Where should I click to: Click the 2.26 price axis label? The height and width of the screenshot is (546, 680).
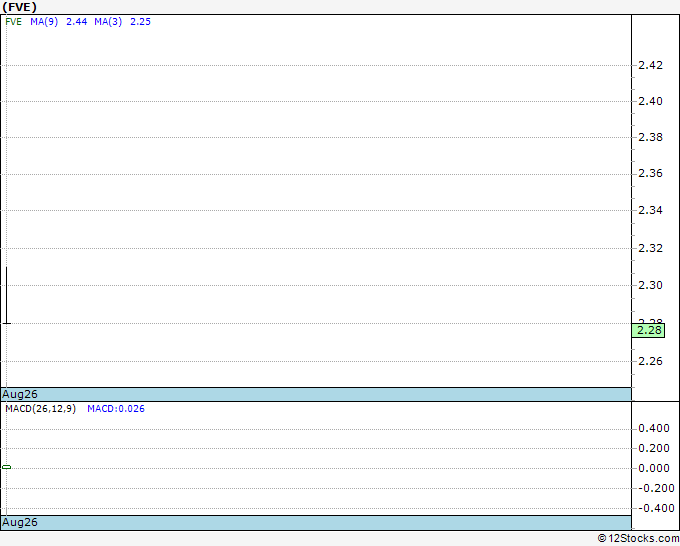tap(651, 361)
